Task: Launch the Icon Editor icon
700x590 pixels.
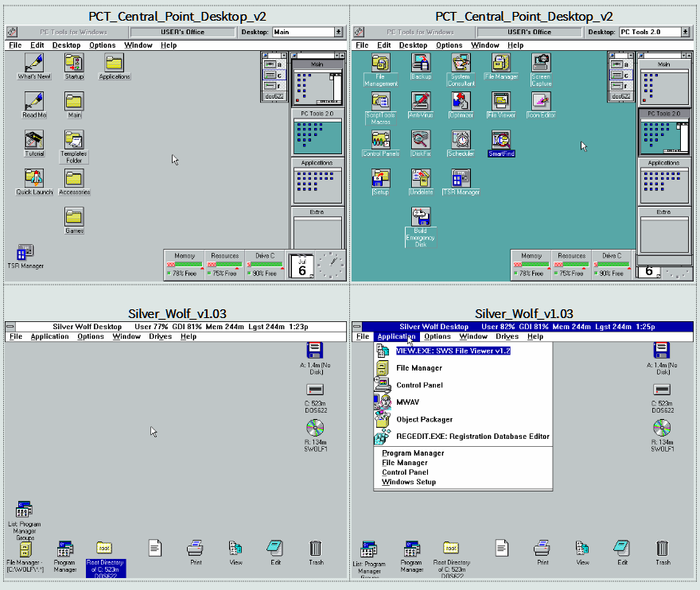Action: coord(541,105)
